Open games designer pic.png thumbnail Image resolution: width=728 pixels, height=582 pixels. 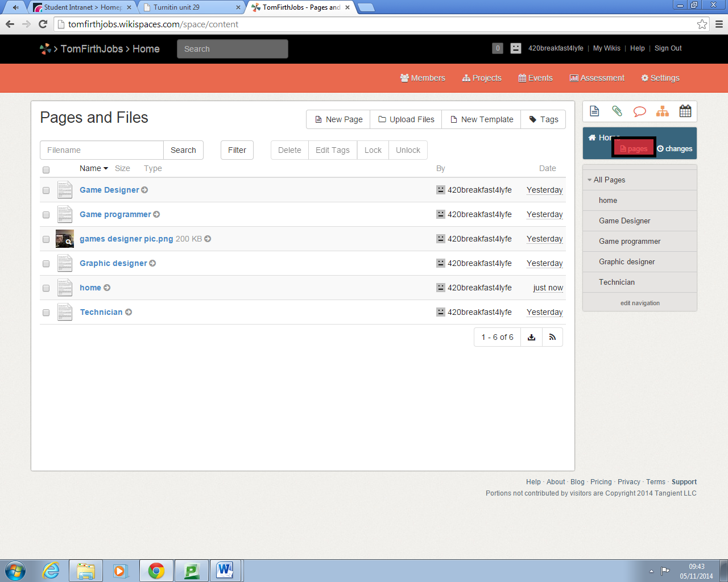click(65, 239)
